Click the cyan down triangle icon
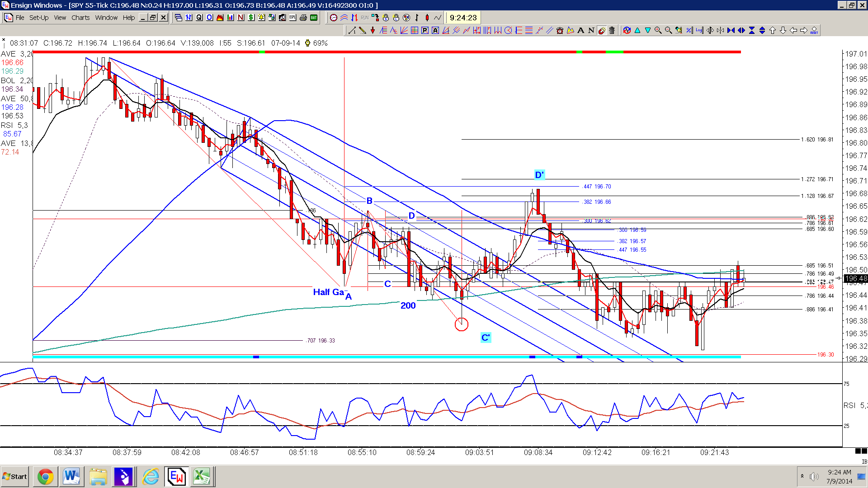Viewport: 868px width, 488px height. coord(648,30)
